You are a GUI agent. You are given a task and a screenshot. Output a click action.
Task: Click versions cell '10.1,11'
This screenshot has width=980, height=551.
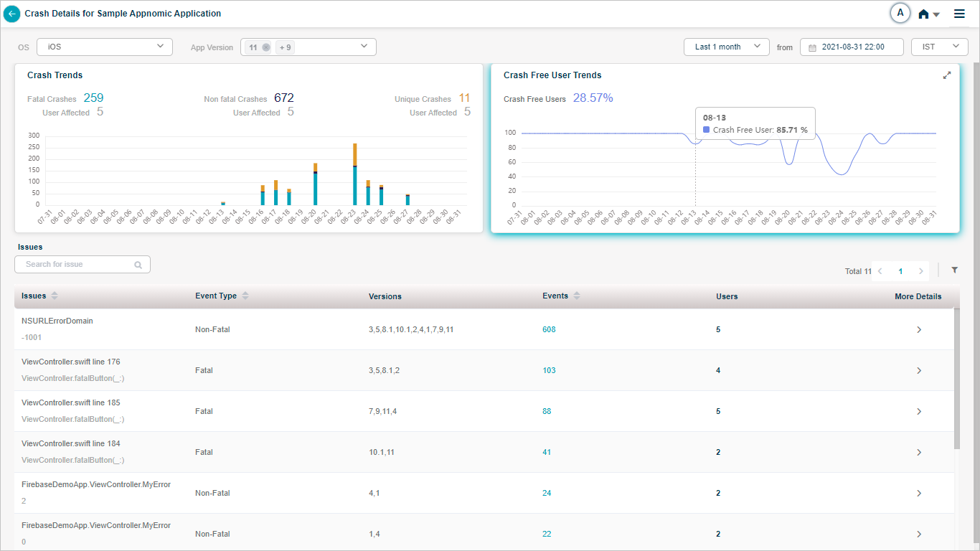pos(382,453)
